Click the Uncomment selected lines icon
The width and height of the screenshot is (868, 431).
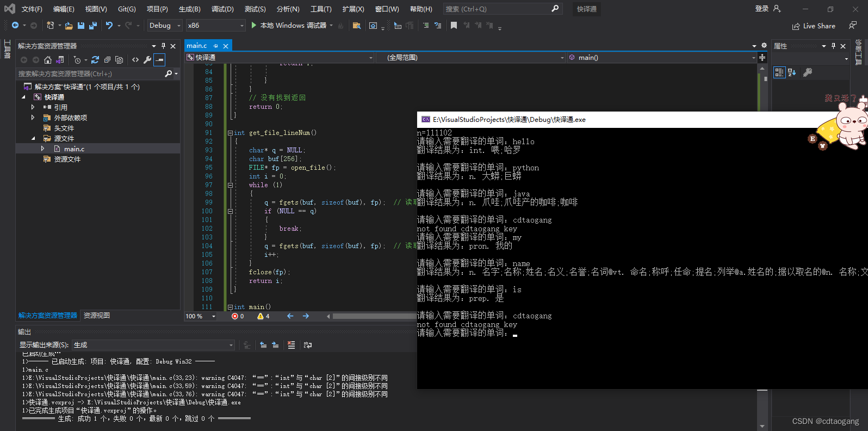[438, 26]
